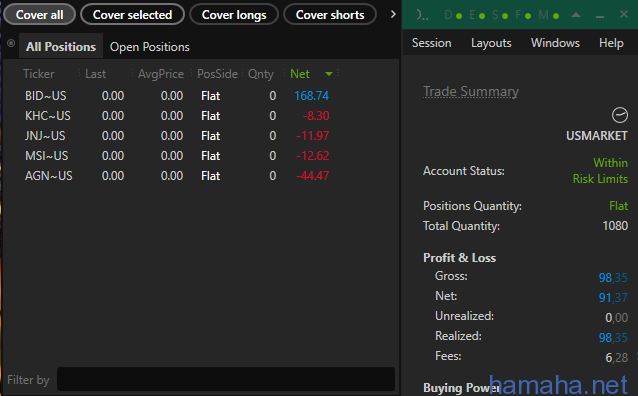Viewport: 638px width, 396px height.
Task: Click Fees value 6,28
Action: pyautogui.click(x=616, y=357)
